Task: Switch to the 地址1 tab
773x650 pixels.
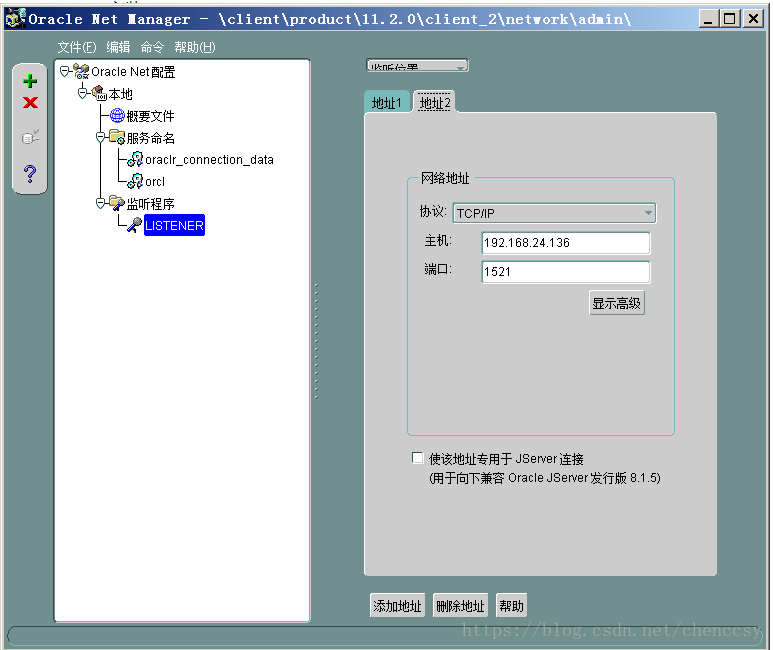Action: coord(386,103)
